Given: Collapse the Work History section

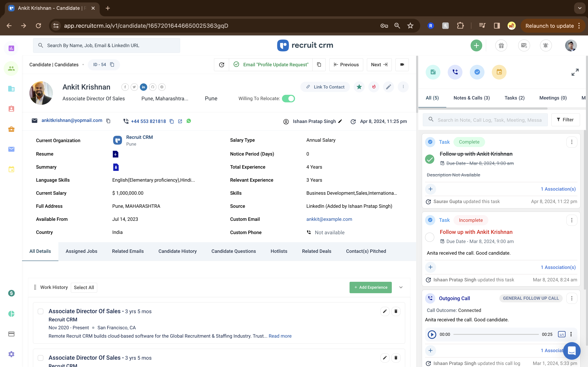Looking at the screenshot, I should pos(401,287).
